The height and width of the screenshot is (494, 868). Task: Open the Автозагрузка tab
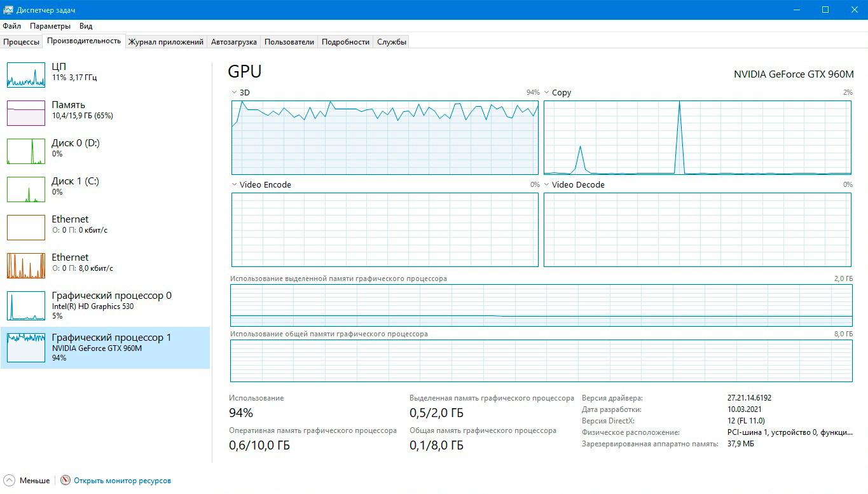click(x=234, y=42)
